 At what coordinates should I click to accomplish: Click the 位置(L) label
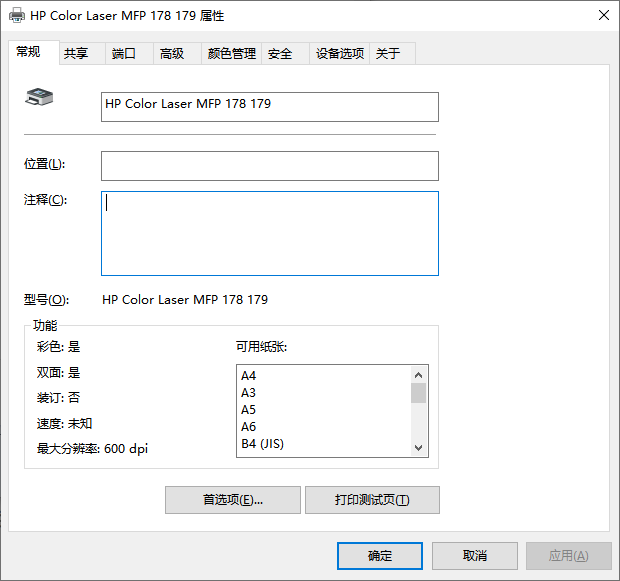tap(44, 164)
